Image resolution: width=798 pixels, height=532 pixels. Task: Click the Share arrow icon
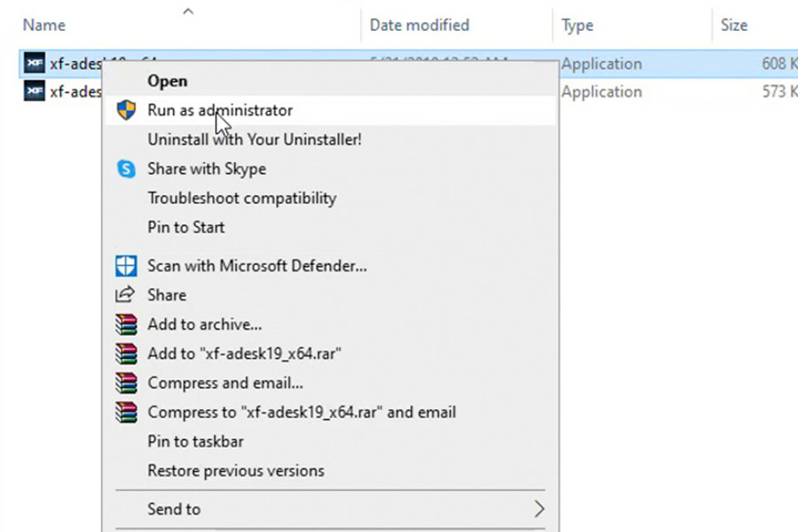(x=125, y=294)
